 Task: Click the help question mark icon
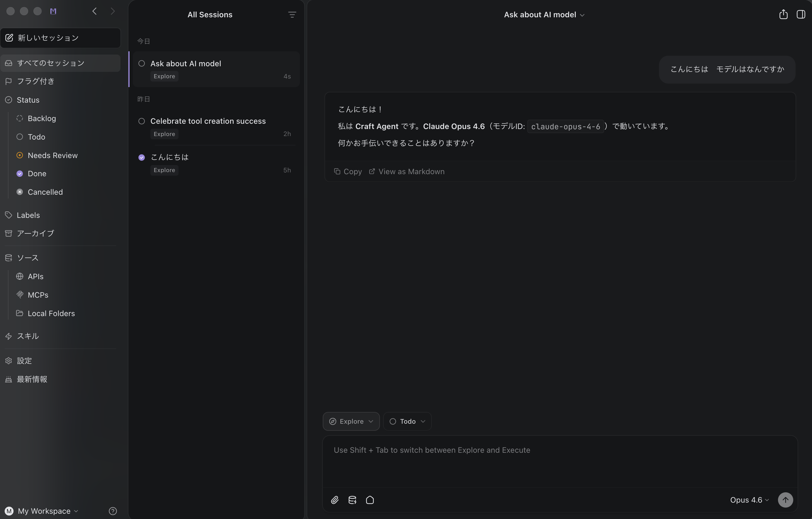(113, 511)
